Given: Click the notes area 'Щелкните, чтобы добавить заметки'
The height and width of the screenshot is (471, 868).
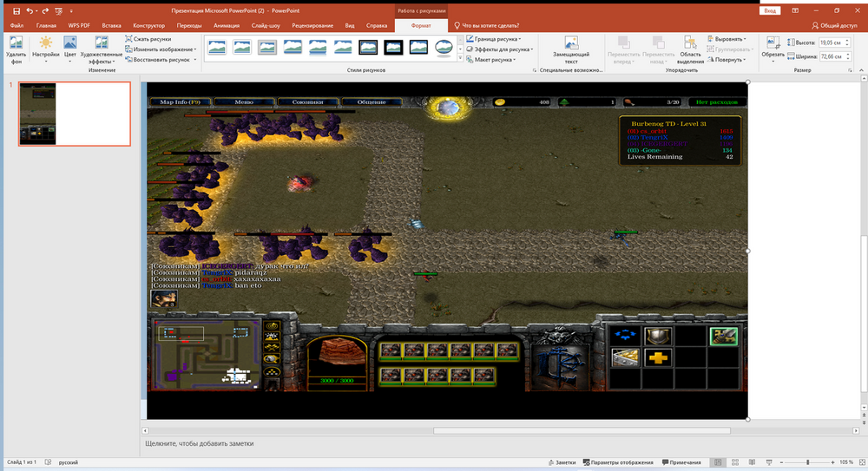Looking at the screenshot, I should 200,443.
